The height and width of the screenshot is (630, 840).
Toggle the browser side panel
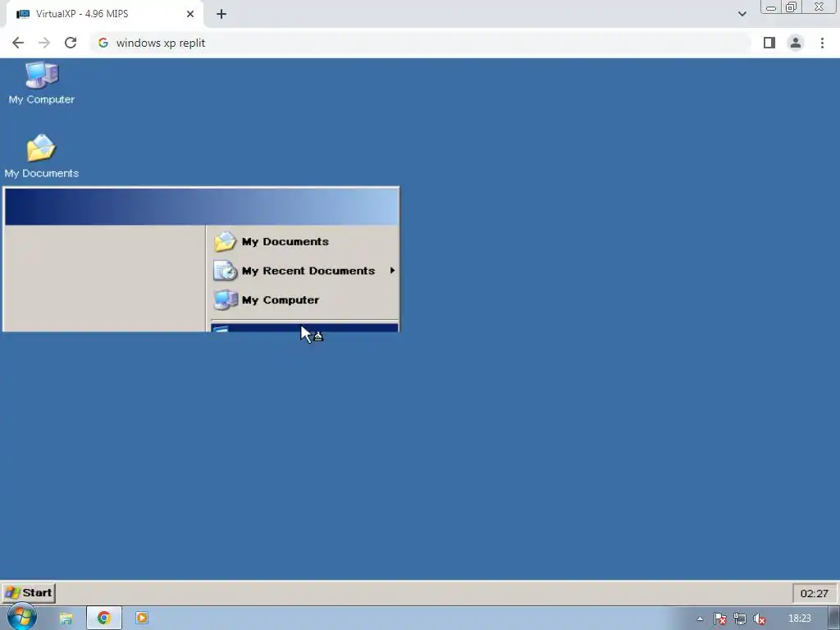769,43
